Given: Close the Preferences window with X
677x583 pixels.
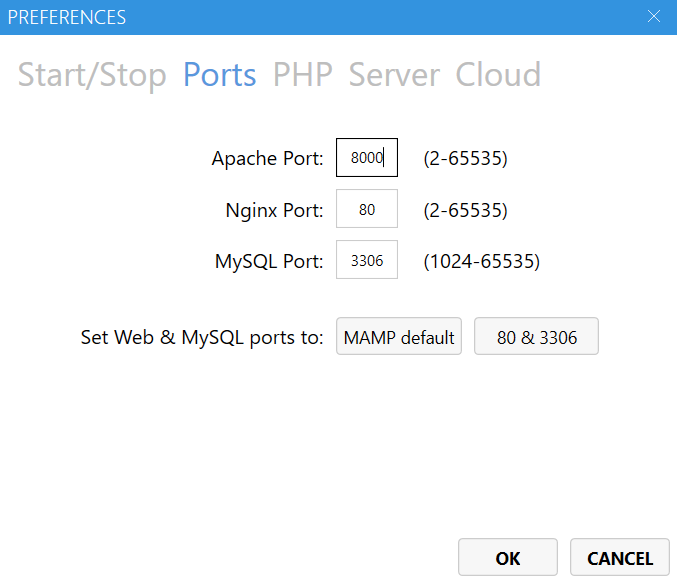Looking at the screenshot, I should pyautogui.click(x=654, y=17).
